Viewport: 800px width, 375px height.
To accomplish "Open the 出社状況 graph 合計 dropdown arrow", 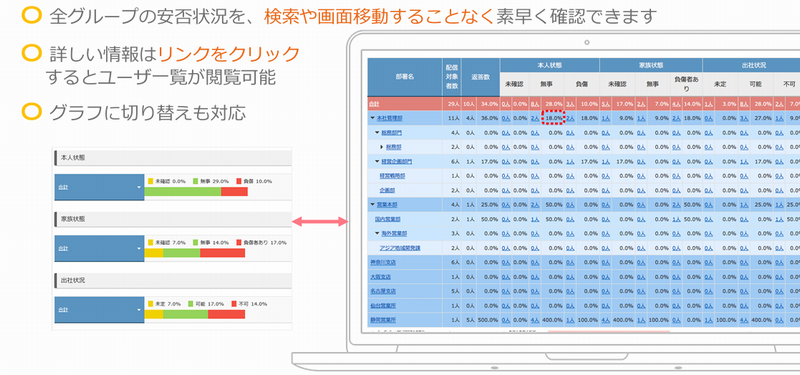I will 139,310.
